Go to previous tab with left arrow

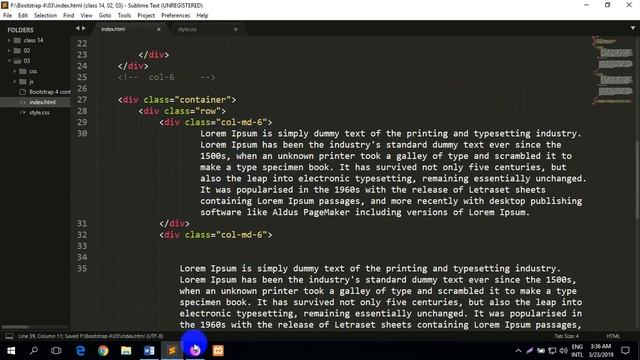pyautogui.click(x=77, y=28)
